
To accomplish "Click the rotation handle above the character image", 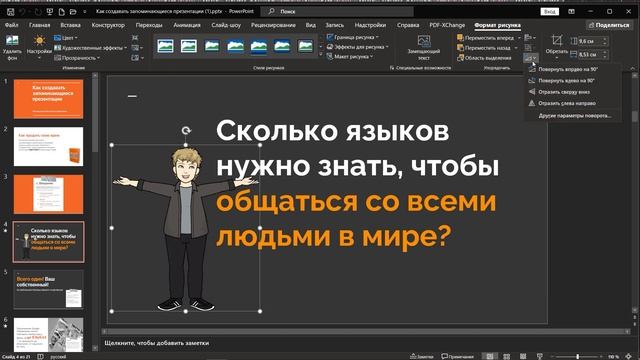I will coord(186,131).
